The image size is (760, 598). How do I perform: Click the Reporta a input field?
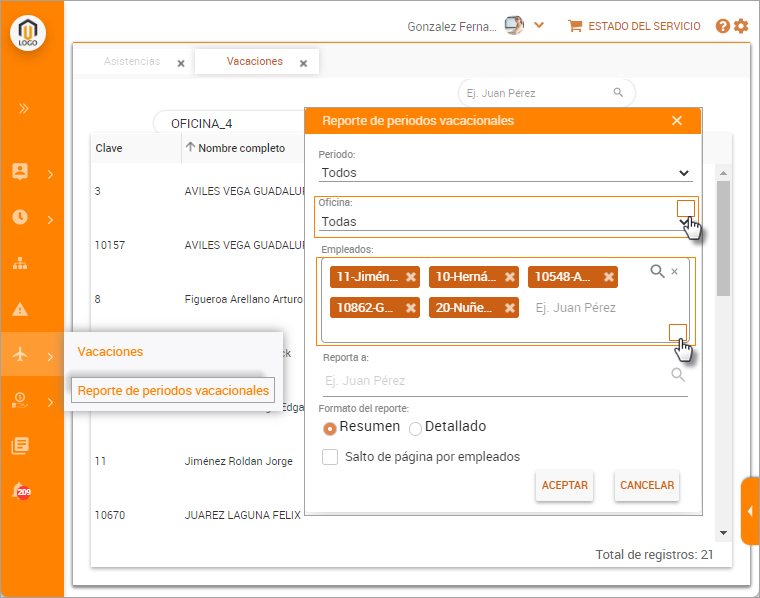(495, 381)
